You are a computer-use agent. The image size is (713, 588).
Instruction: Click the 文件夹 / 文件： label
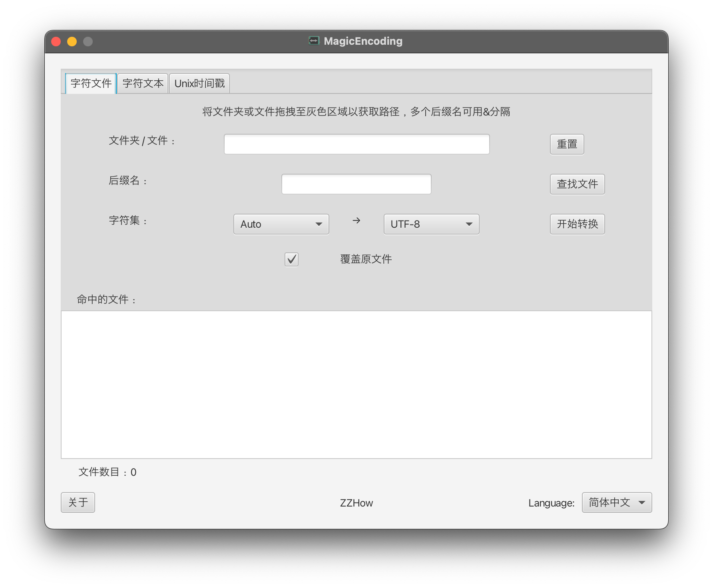pyautogui.click(x=141, y=141)
